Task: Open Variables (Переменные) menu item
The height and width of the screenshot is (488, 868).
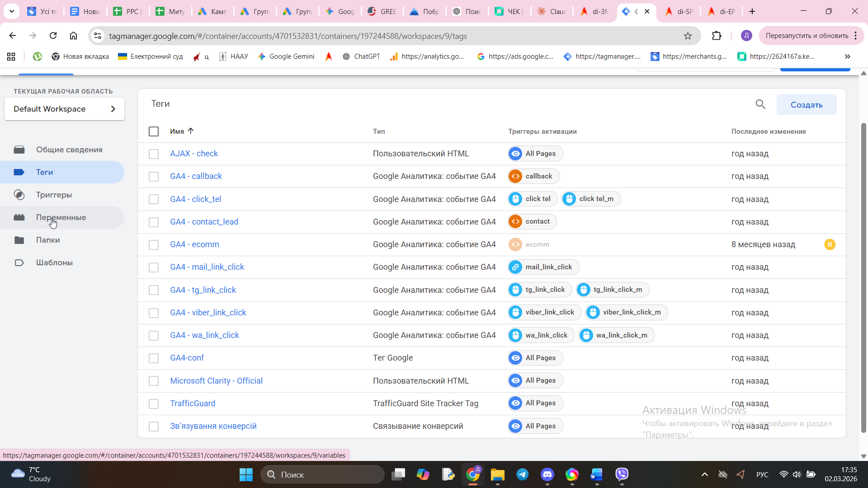Action: coord(61,217)
